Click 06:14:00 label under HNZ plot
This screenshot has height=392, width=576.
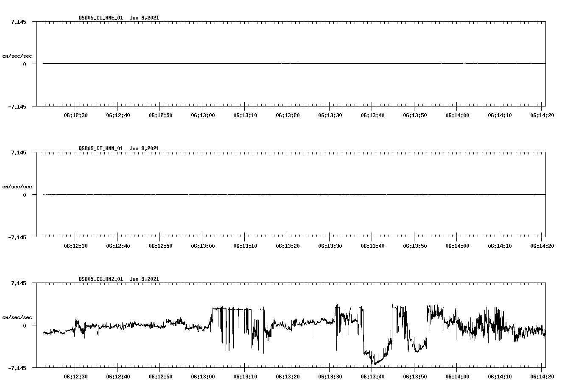click(x=457, y=376)
